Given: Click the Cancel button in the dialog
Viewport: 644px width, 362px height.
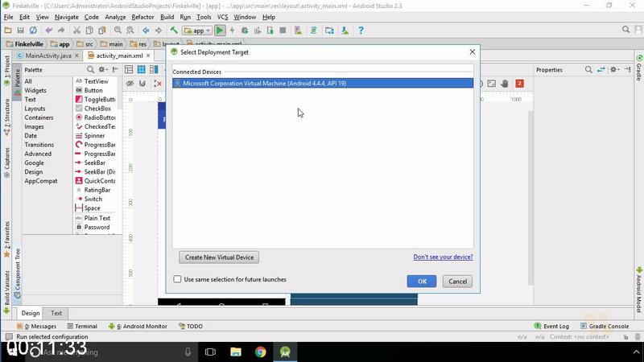Looking at the screenshot, I should [457, 281].
